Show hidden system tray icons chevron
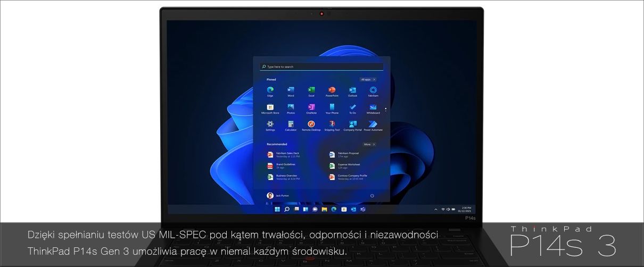The image size is (644, 267). click(x=436, y=210)
